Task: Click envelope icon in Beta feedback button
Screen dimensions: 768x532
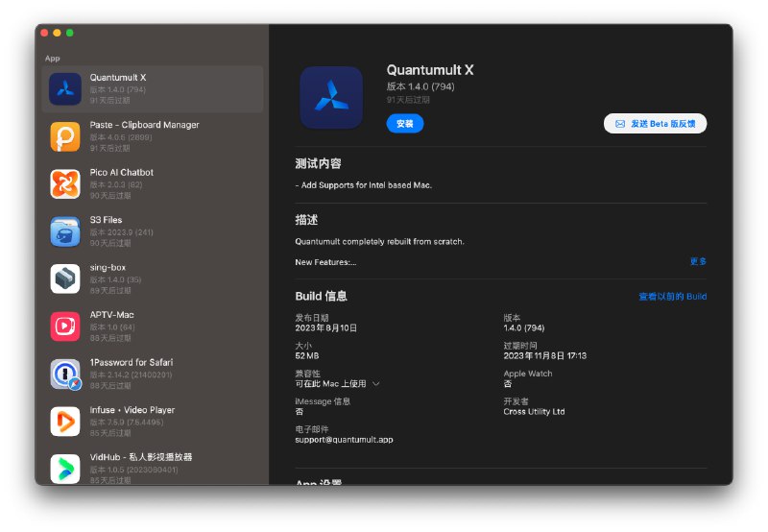Action: [620, 124]
